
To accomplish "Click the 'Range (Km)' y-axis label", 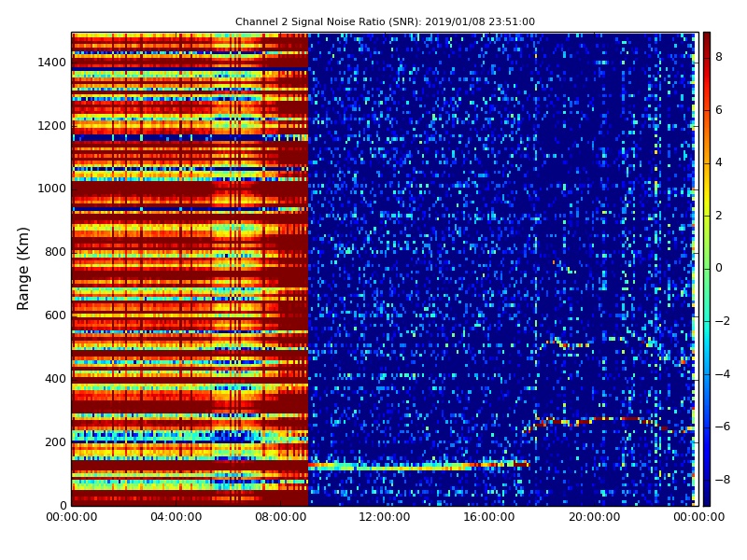I will coord(22,269).
